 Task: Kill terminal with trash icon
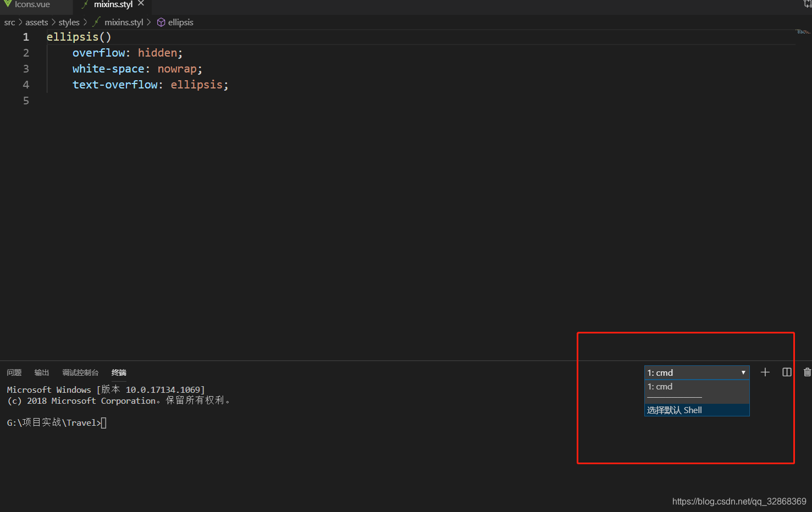click(x=807, y=372)
